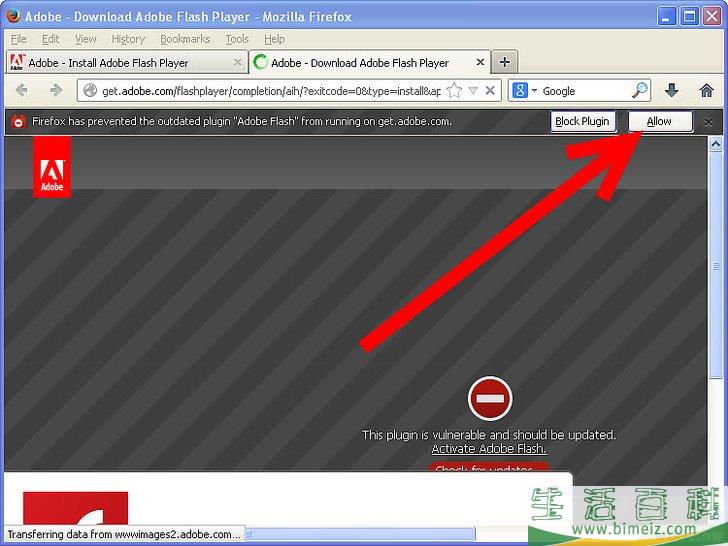The width and height of the screenshot is (728, 546).
Task: Open the File menu
Action: 19,39
